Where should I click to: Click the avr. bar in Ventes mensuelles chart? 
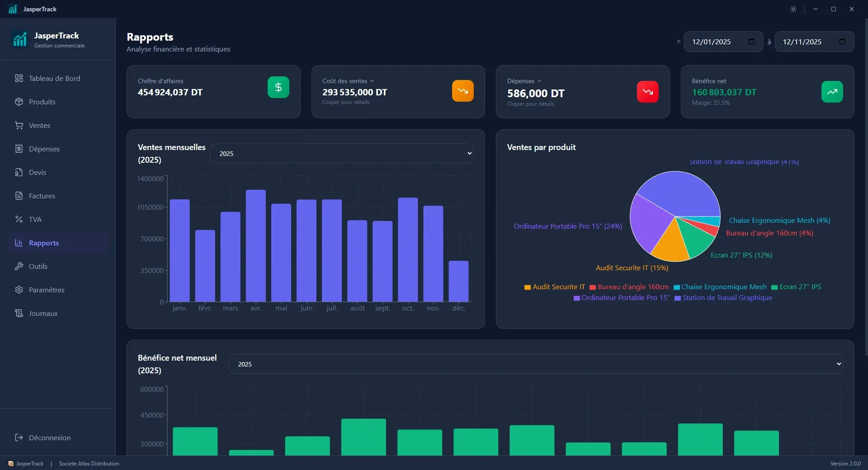(x=256, y=246)
